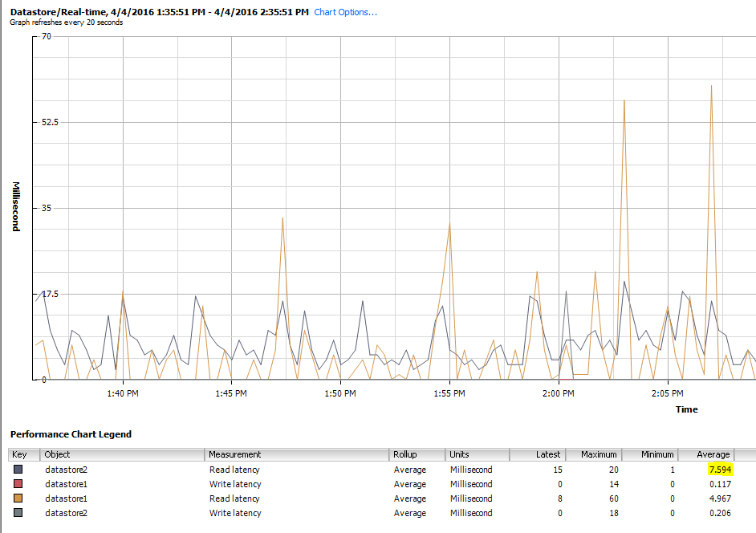Sort legend by Object column header
This screenshot has width=756, height=533.
[123, 454]
